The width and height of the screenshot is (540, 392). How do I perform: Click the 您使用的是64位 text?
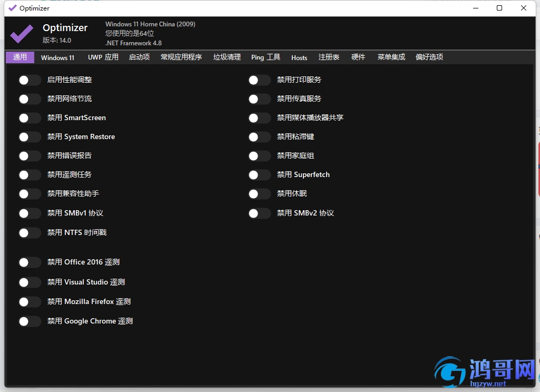130,33
